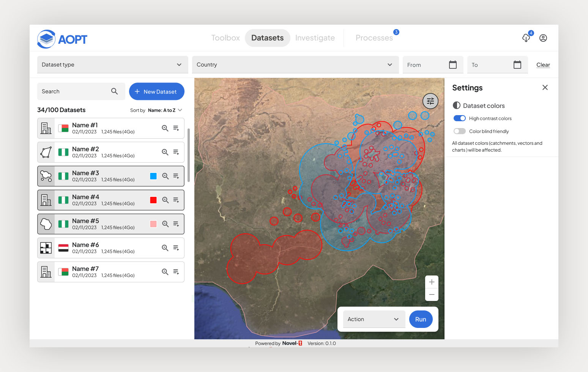This screenshot has width=588, height=372.
Task: Open the user account profile icon
Action: coord(543,38)
